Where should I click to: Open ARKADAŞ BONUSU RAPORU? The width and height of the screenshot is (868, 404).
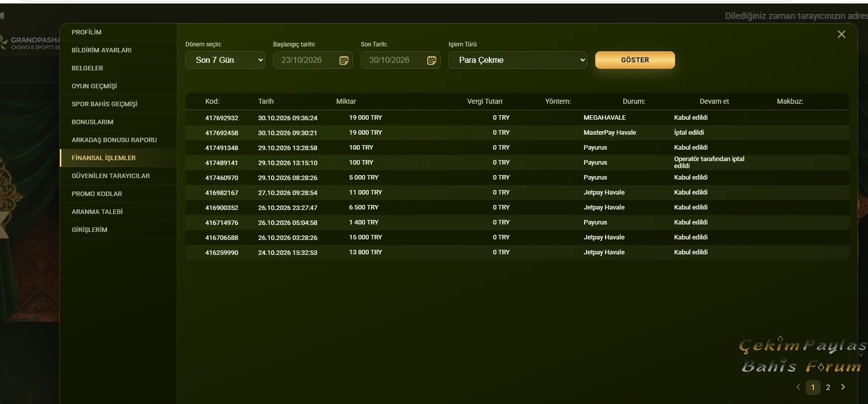[118, 140]
